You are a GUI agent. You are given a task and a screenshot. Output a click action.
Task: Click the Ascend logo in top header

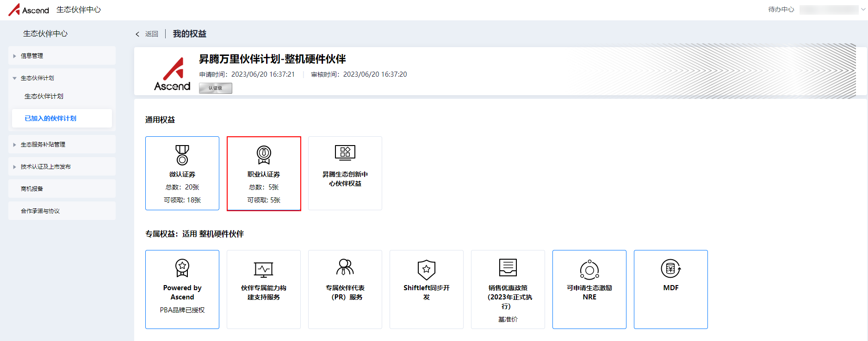(29, 10)
